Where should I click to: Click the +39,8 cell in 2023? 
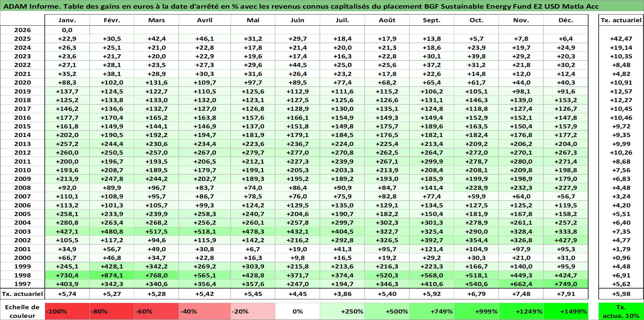click(476, 56)
